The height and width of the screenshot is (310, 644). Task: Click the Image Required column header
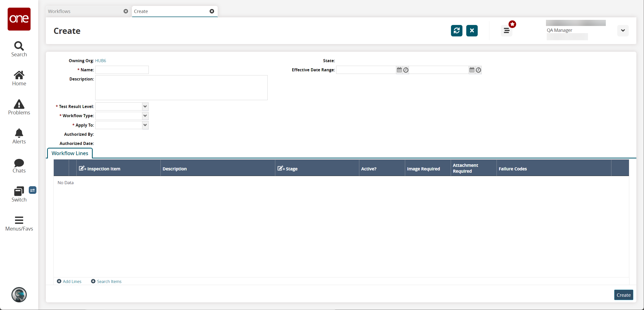428,168
